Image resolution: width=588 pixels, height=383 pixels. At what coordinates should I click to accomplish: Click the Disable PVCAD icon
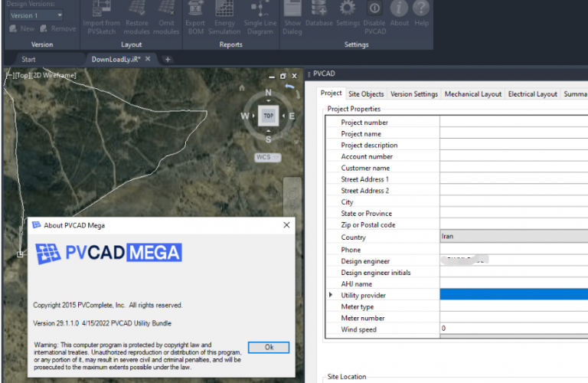click(374, 9)
